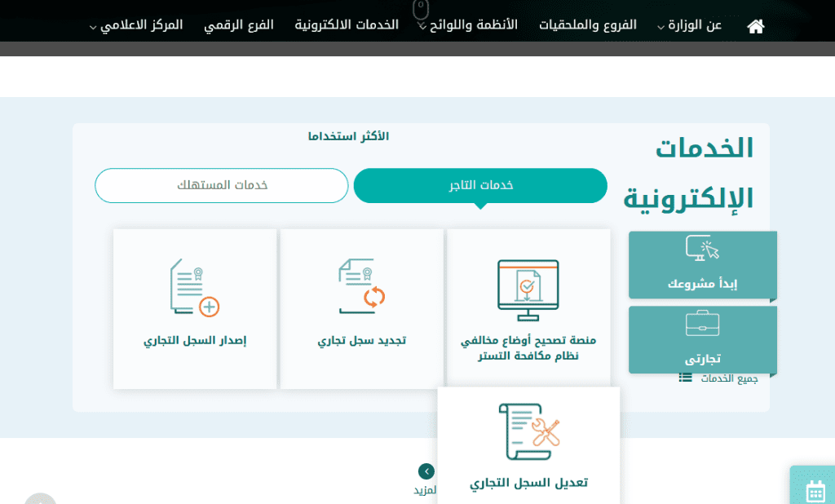This screenshot has width=835, height=504.
Task: Click the monitor icon for منصة تصحيح أوضاع
Action: [528, 290]
